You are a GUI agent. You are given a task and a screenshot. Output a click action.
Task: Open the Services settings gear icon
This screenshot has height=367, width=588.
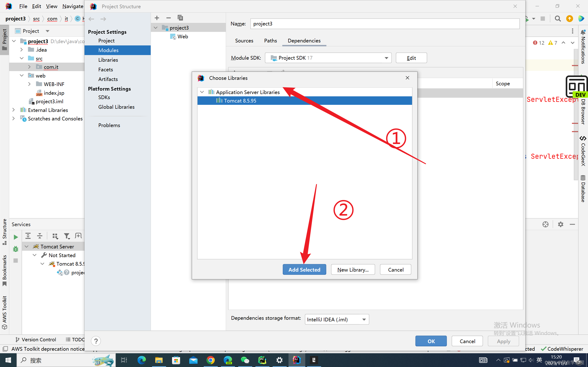tap(560, 224)
